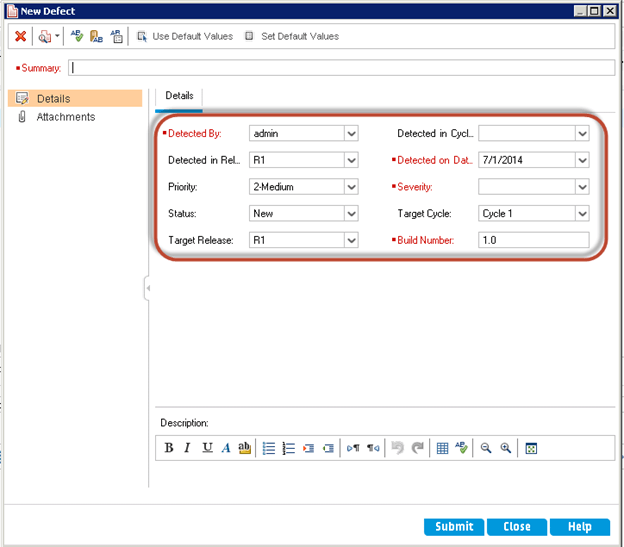Switch to the Details tab
Screen dimensions: 624x547
[180, 95]
